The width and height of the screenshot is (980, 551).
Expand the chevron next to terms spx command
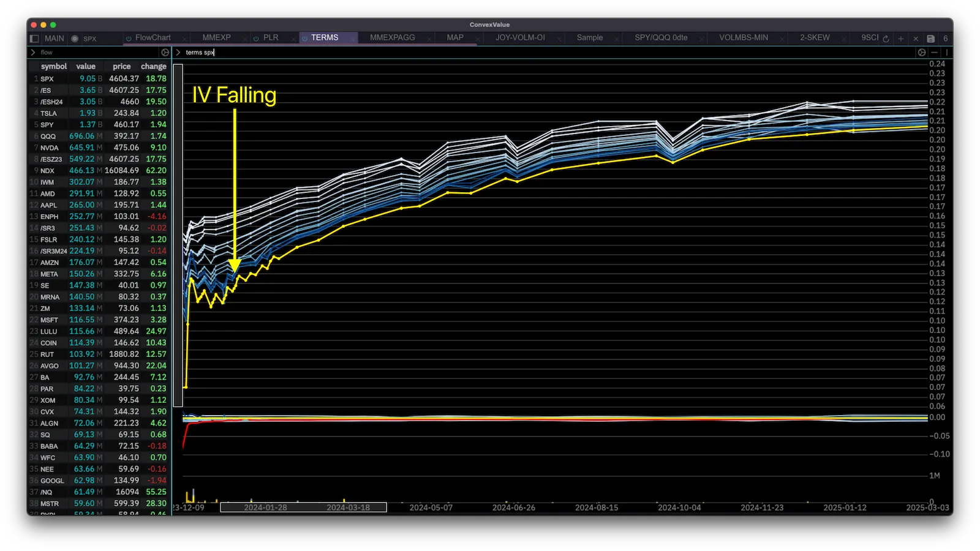point(178,53)
